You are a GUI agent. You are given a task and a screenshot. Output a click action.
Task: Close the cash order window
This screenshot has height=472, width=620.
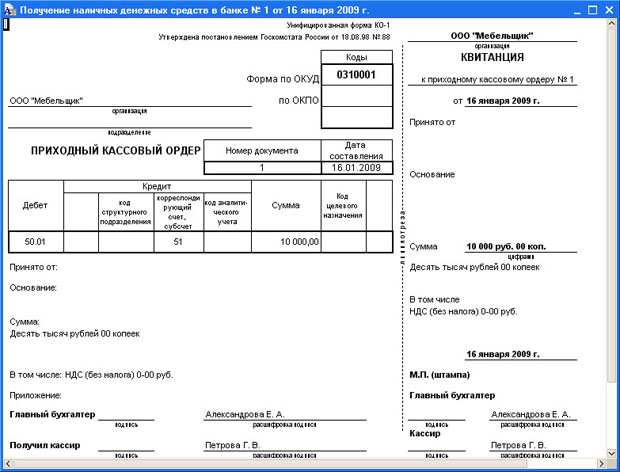pyautogui.click(x=609, y=10)
